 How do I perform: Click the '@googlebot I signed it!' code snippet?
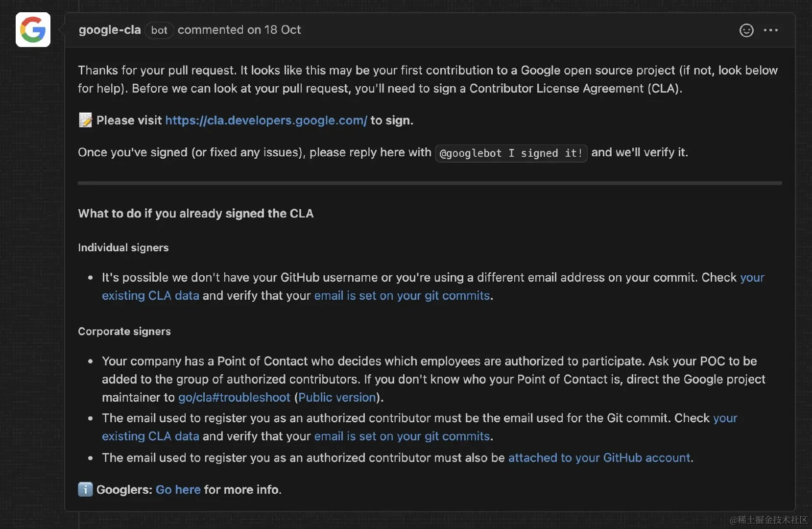[x=511, y=153]
